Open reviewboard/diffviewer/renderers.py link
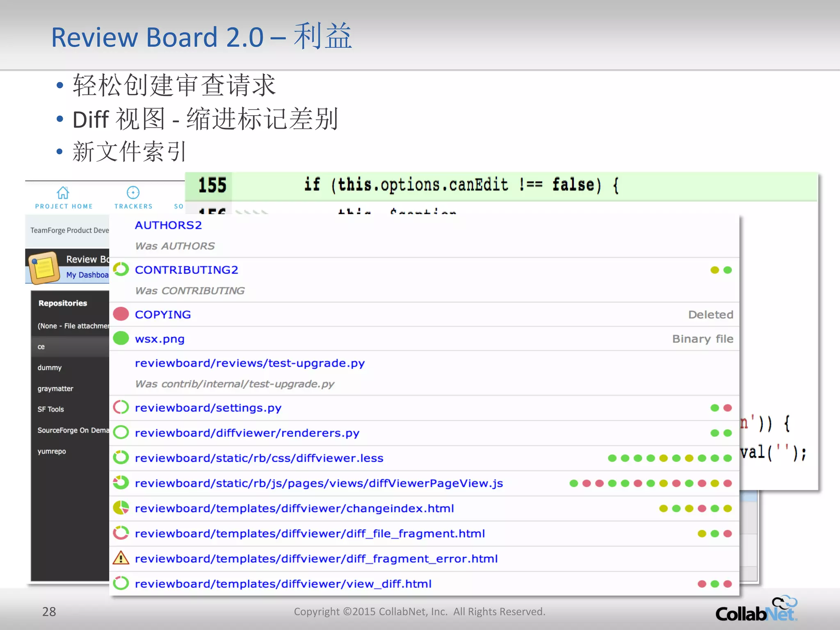The image size is (840, 630). [247, 433]
